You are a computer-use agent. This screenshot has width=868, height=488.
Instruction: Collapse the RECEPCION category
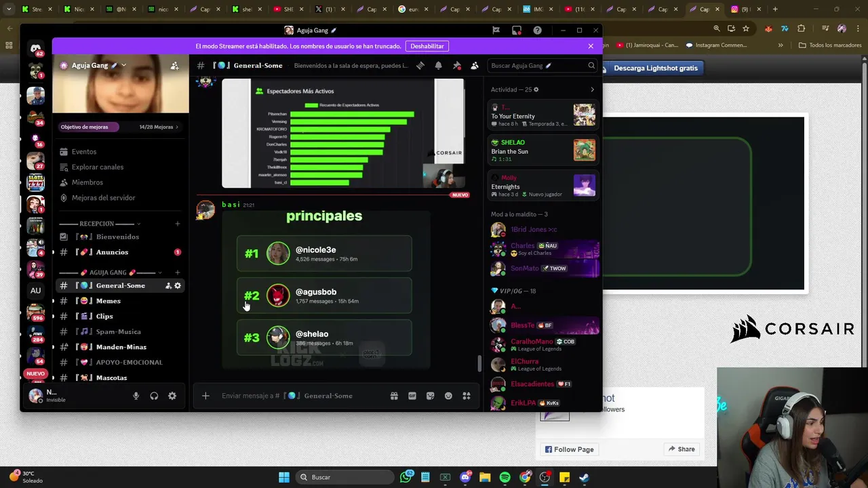coord(100,224)
